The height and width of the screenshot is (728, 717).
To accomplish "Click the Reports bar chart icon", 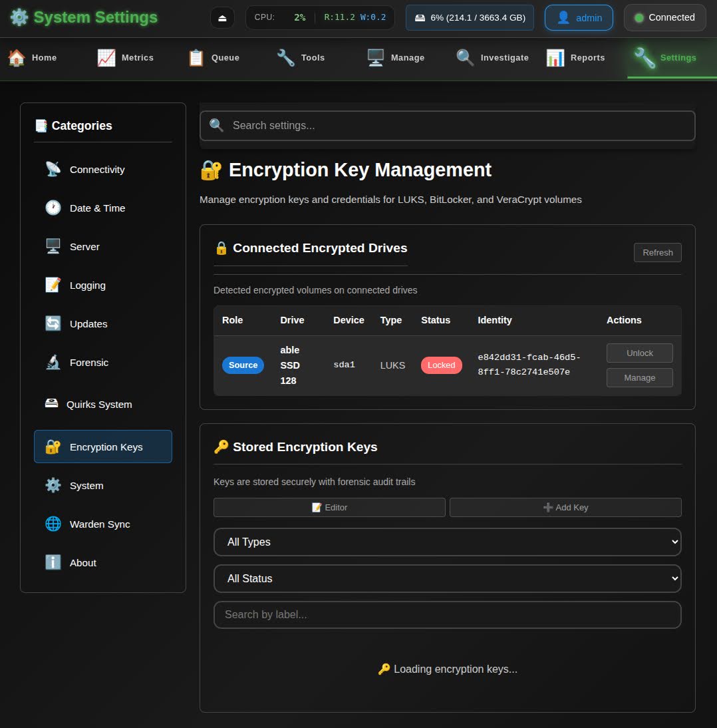I will pyautogui.click(x=555, y=58).
